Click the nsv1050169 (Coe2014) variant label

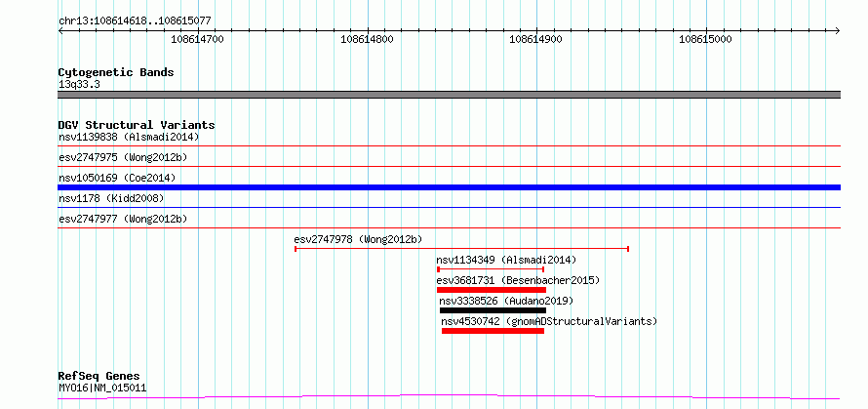[117, 178]
